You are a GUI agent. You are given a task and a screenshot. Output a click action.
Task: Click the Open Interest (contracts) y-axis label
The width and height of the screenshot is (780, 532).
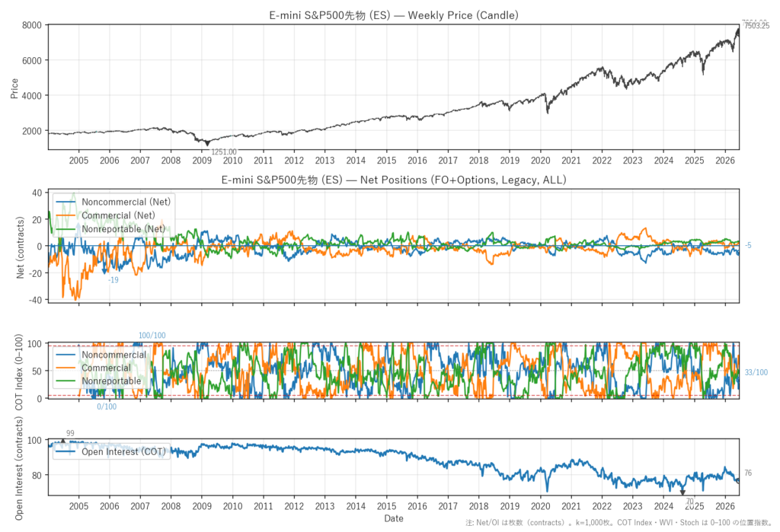tap(19, 468)
